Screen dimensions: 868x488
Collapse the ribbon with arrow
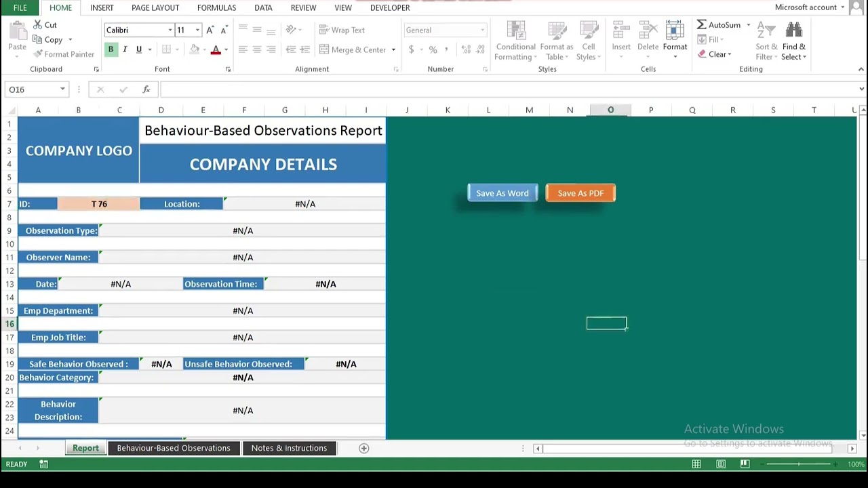tap(861, 69)
